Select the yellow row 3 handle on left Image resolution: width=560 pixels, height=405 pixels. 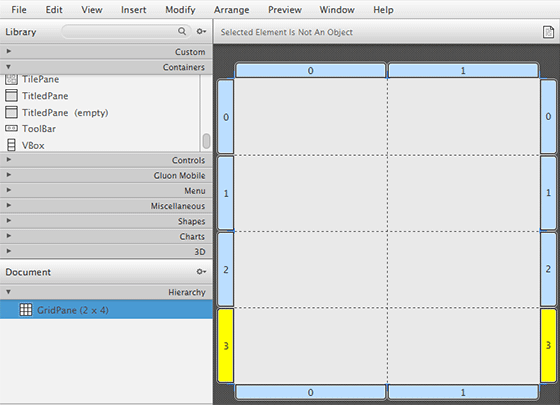click(226, 345)
